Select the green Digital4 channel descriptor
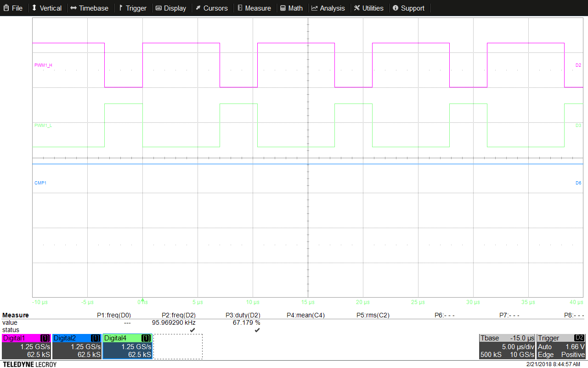The width and height of the screenshot is (588, 368). (127, 346)
